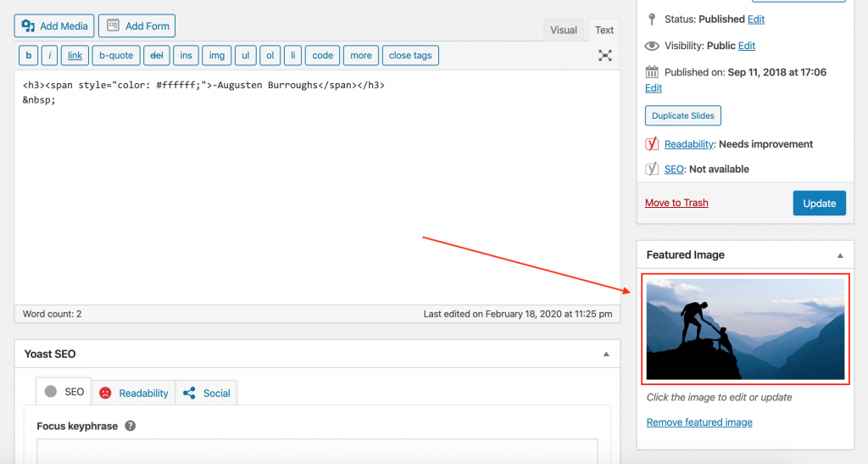
Task: Edit the Published on date link
Action: pyautogui.click(x=654, y=88)
